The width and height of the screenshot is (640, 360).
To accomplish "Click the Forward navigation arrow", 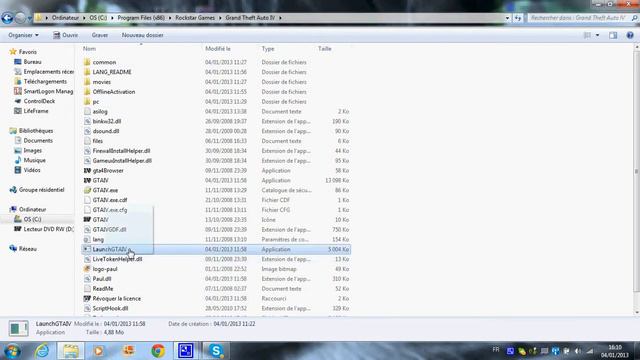I will [x=20, y=18].
